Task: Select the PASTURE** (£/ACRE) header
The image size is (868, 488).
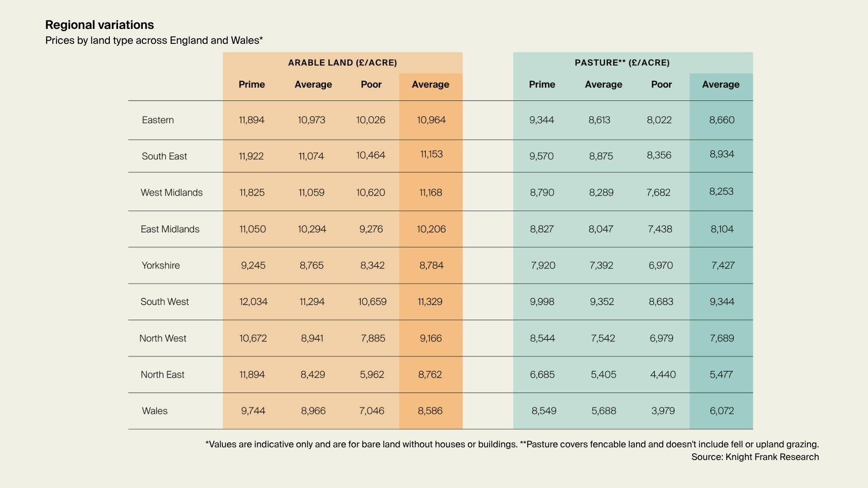Action: click(622, 63)
